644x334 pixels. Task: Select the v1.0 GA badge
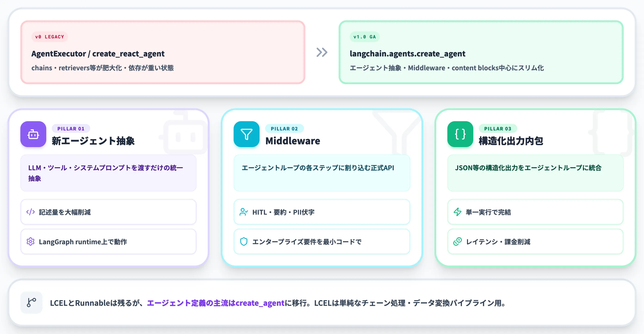click(365, 37)
